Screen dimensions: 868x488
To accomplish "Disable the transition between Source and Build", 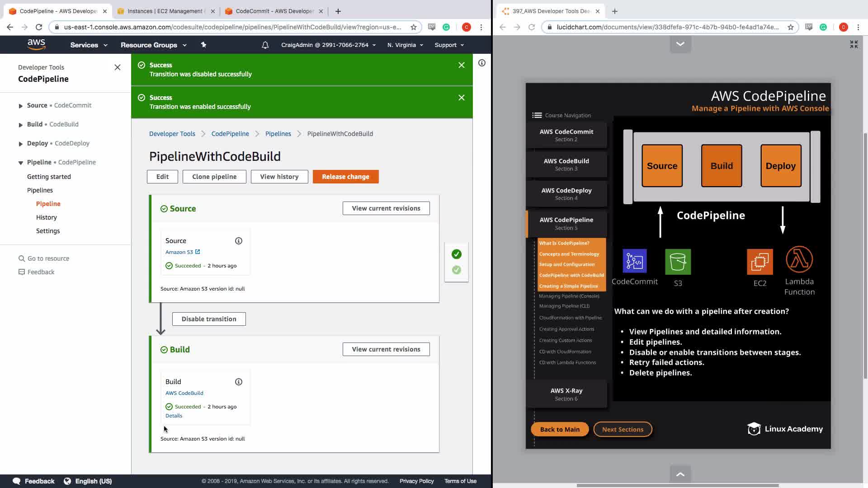I will point(209,319).
